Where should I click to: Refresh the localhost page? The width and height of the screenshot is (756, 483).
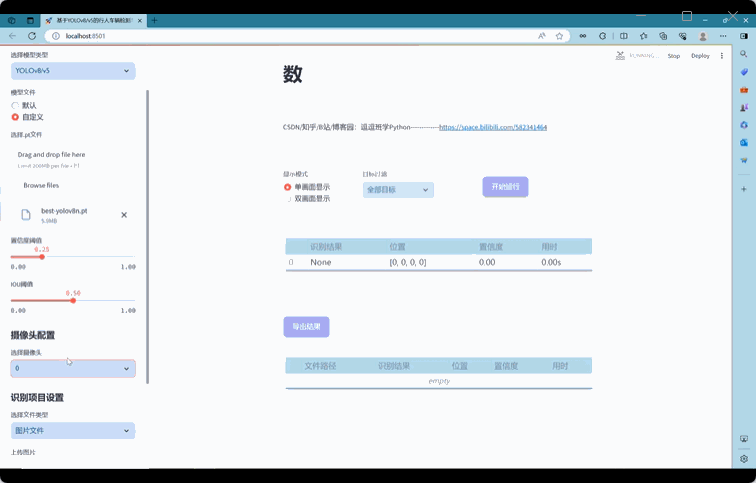(32, 36)
